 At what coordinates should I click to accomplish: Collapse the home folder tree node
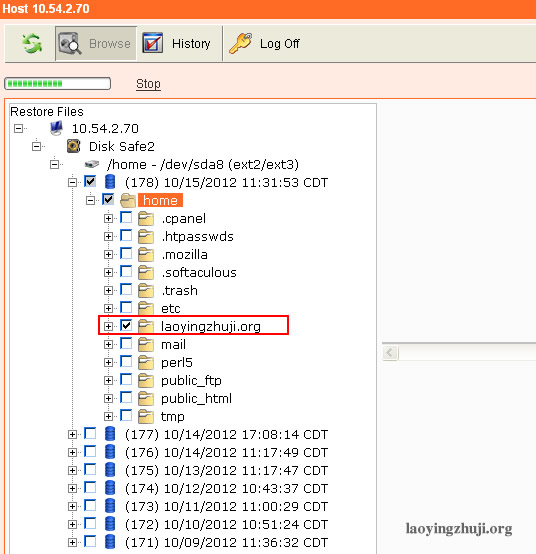click(90, 200)
